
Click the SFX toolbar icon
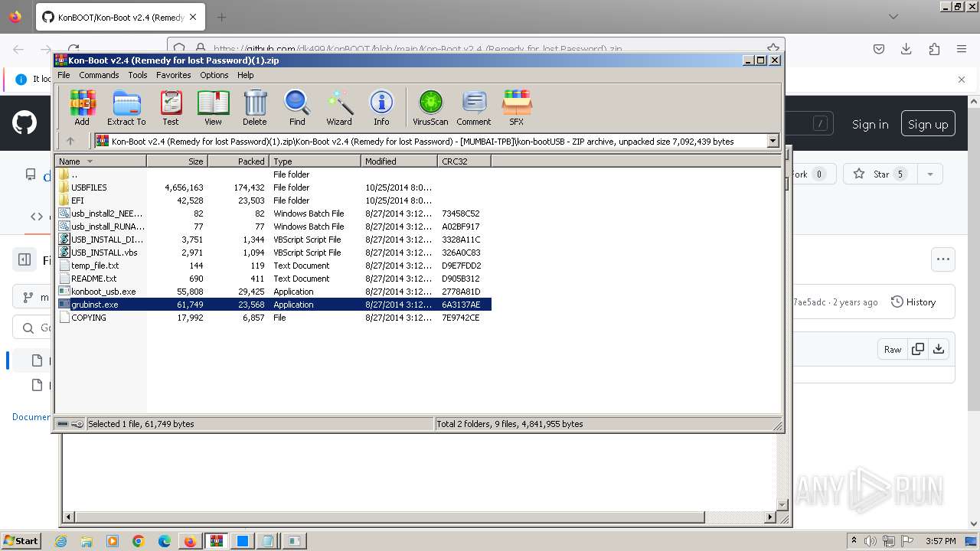point(517,107)
